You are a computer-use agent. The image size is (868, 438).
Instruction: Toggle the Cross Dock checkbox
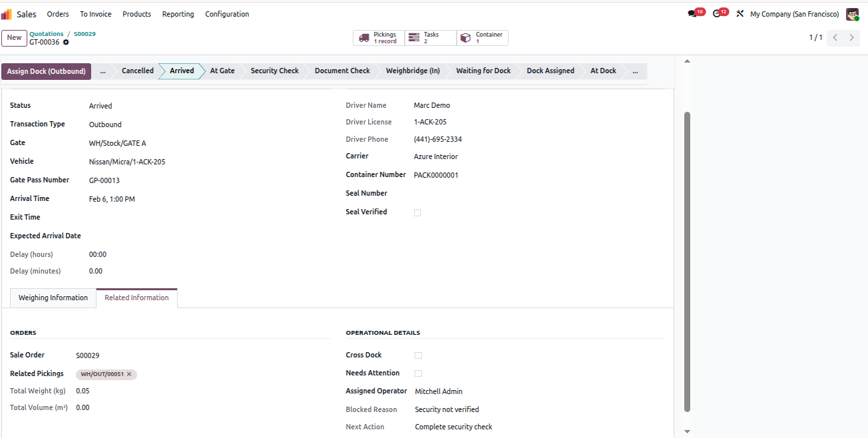click(418, 355)
